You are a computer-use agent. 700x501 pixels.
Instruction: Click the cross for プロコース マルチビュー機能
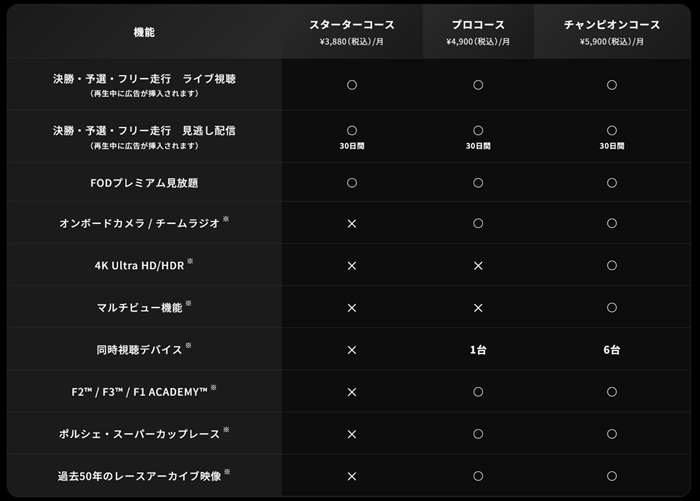pos(478,307)
